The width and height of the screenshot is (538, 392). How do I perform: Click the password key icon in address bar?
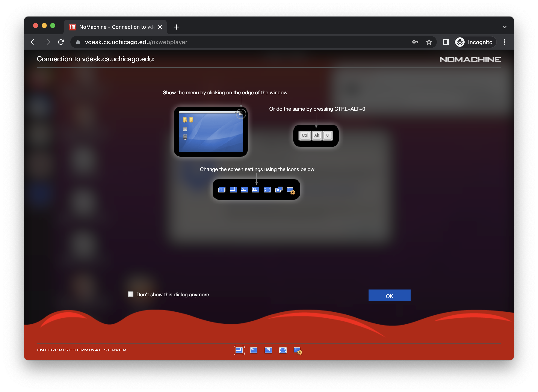pos(415,42)
